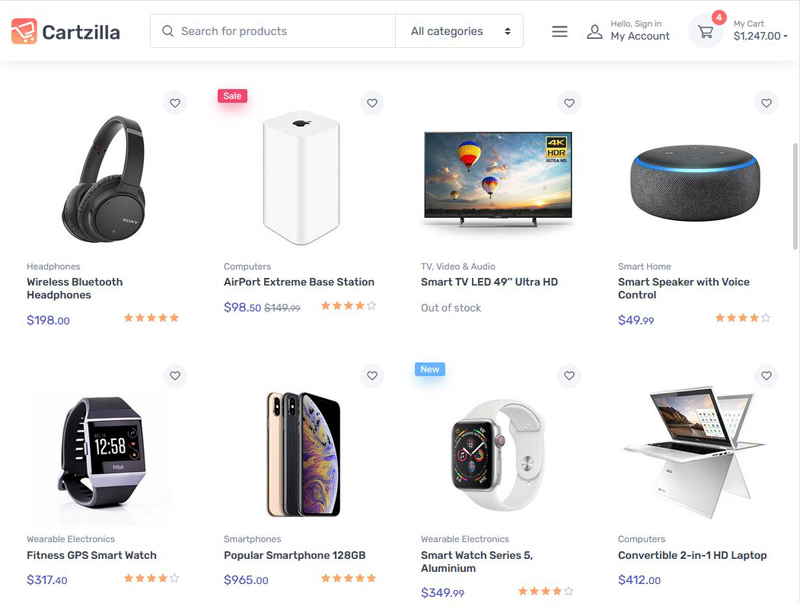The height and width of the screenshot is (615, 800).
Task: Open the My Account dropdown
Action: tap(640, 36)
